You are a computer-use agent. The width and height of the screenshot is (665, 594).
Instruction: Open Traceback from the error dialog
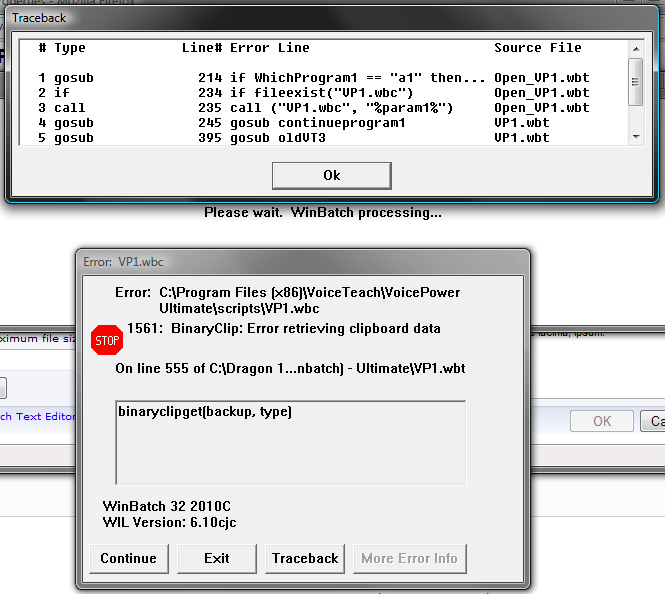305,558
